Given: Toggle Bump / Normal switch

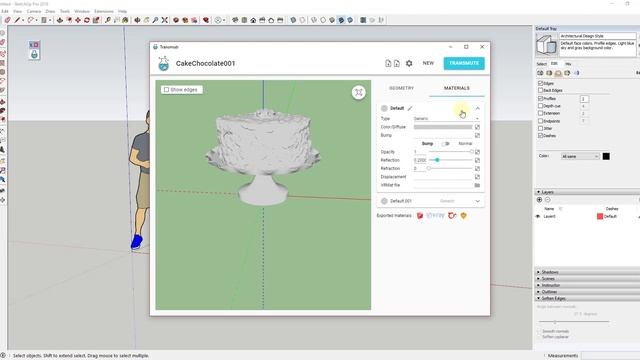Looking at the screenshot, I should click(445, 144).
